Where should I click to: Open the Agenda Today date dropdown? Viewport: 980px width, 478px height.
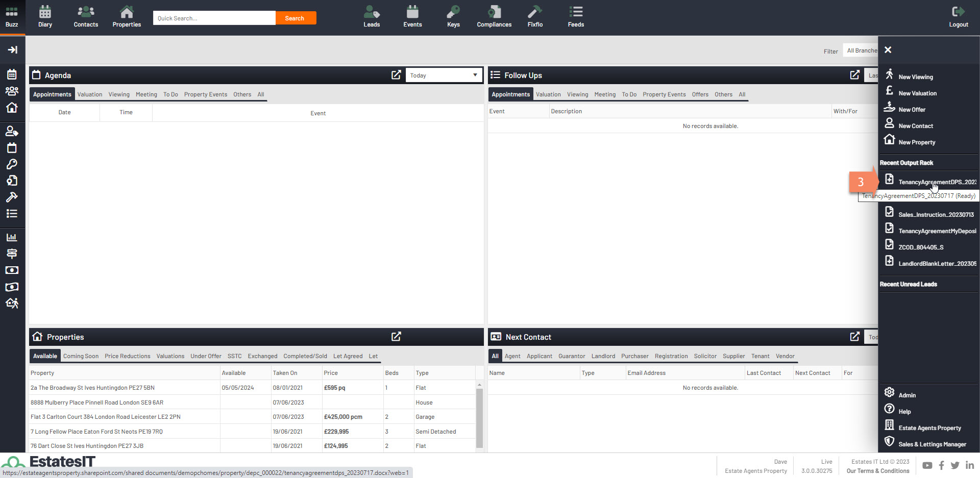click(444, 76)
